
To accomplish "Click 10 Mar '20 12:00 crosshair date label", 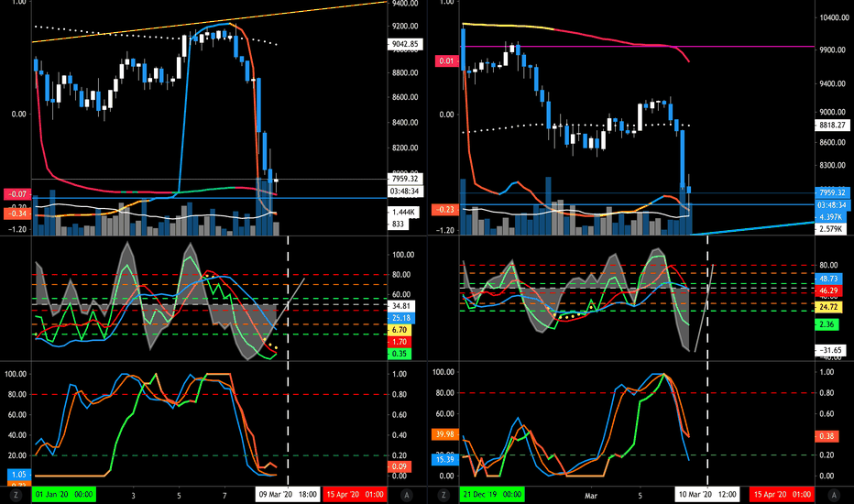I will coord(707,495).
